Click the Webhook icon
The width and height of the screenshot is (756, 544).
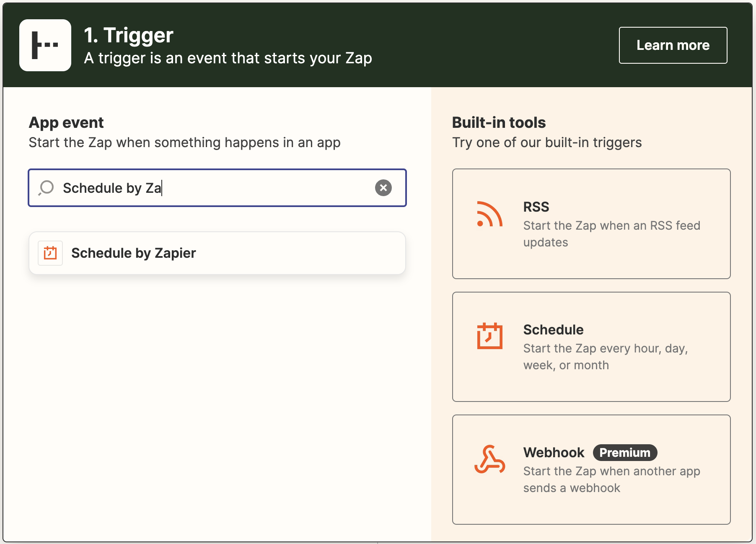pos(489,459)
